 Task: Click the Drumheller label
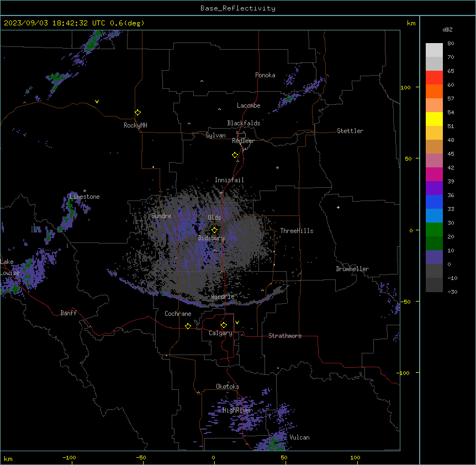click(352, 269)
